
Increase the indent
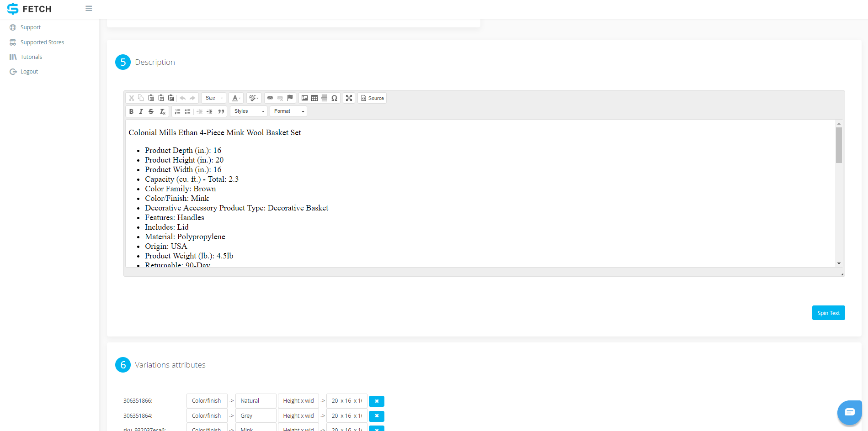pyautogui.click(x=209, y=111)
